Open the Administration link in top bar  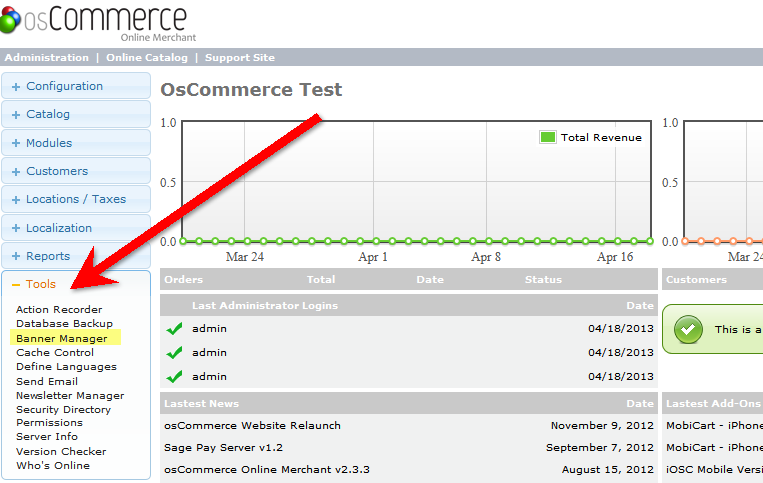coord(47,57)
